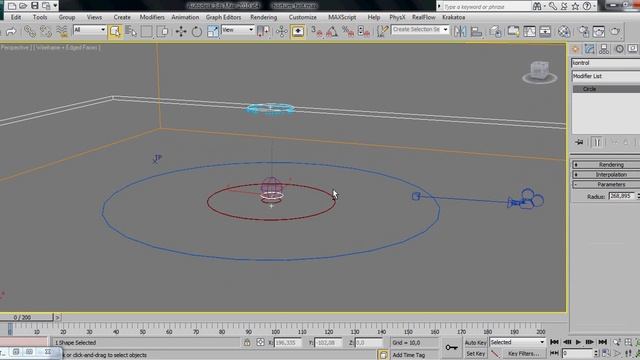Image resolution: width=640 pixels, height=360 pixels.
Task: Toggle the 3D Snaps button
Action: point(317,31)
